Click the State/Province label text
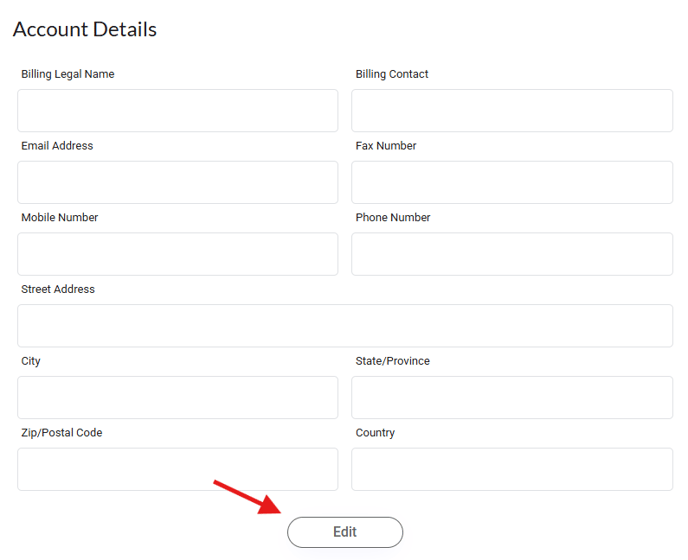This screenshot has height=560, width=688. click(x=393, y=361)
